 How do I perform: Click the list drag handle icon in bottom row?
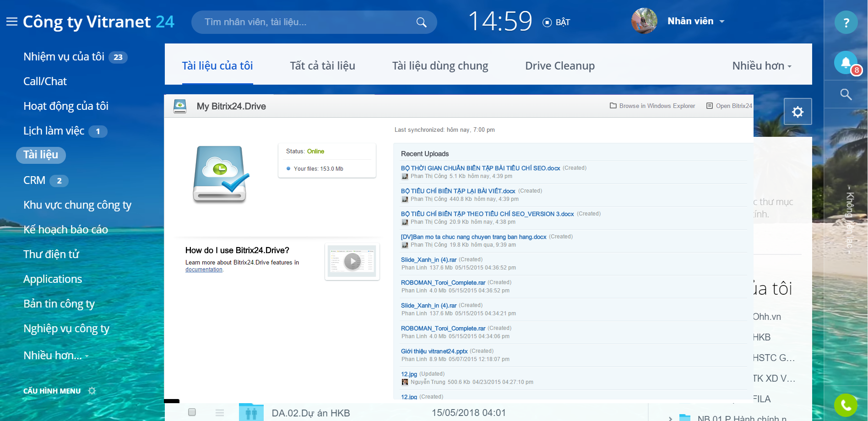click(220, 413)
